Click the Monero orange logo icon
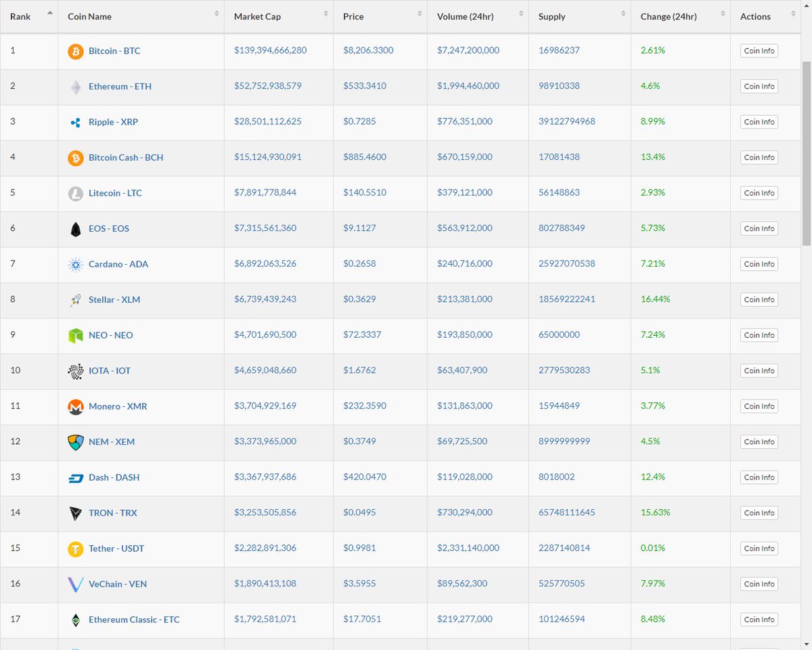The height and width of the screenshot is (650, 812). pos(76,407)
